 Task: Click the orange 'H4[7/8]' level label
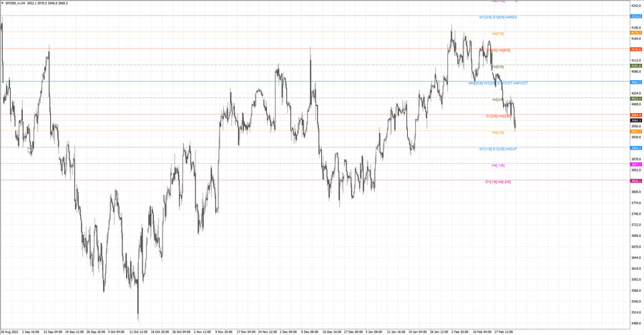(498, 34)
